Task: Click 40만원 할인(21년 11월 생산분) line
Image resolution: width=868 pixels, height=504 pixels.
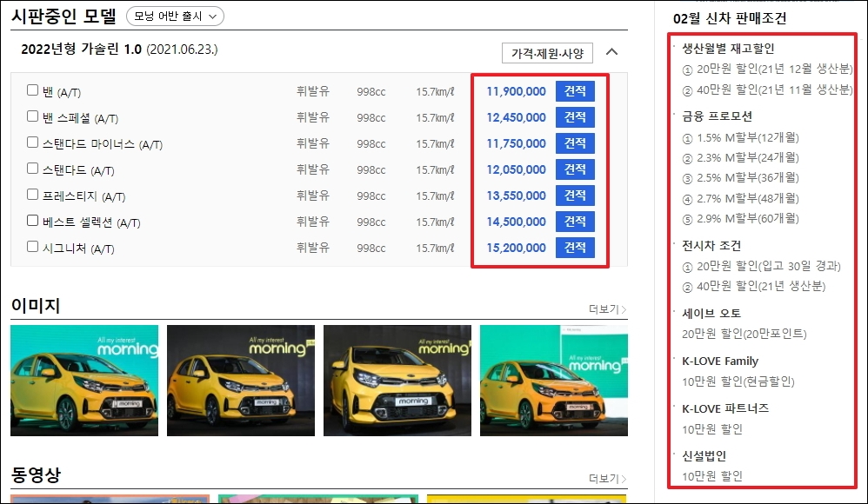Action: pyautogui.click(x=767, y=90)
